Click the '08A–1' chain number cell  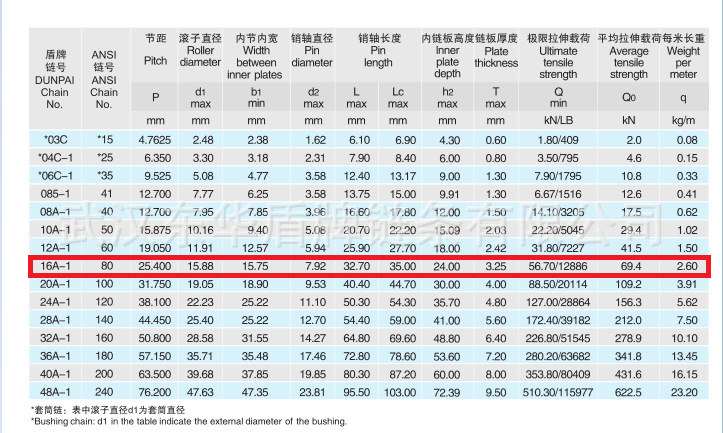(55, 212)
